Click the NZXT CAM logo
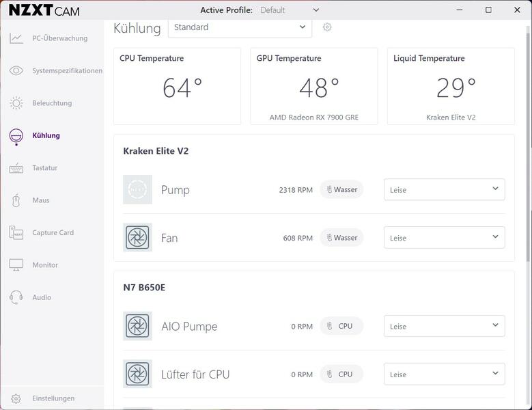Viewport: 532px width, 410px height. pos(44,10)
